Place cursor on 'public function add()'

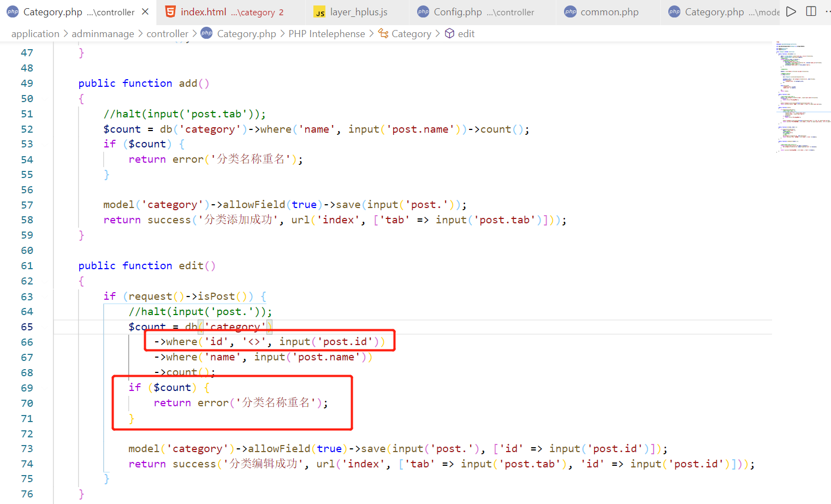(x=144, y=84)
